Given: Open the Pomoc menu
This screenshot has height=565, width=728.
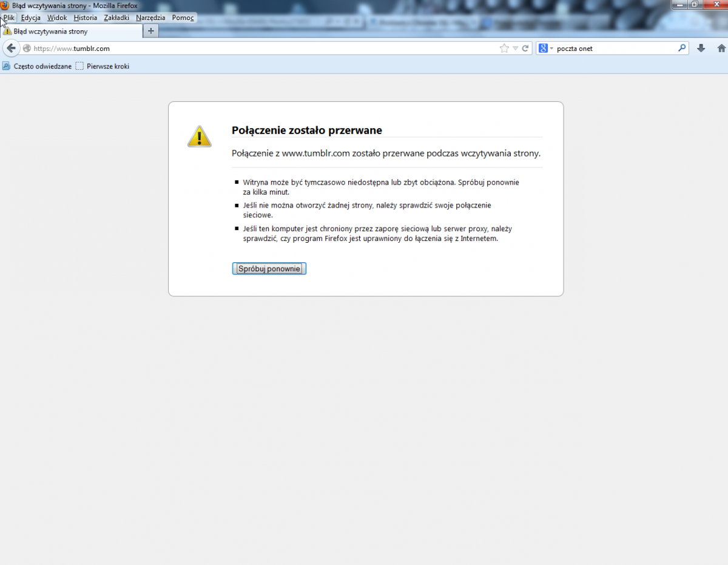Looking at the screenshot, I should click(183, 18).
